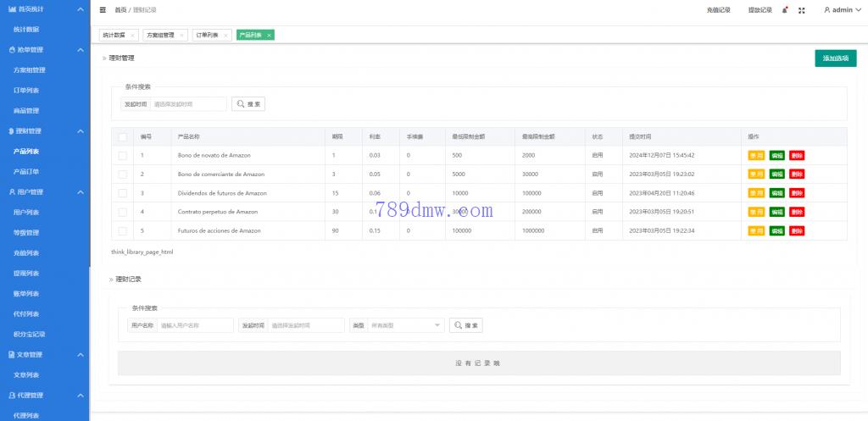Select checkbox for Dividendos de futuros de Amazon
This screenshot has width=868, height=421.
pyautogui.click(x=123, y=193)
